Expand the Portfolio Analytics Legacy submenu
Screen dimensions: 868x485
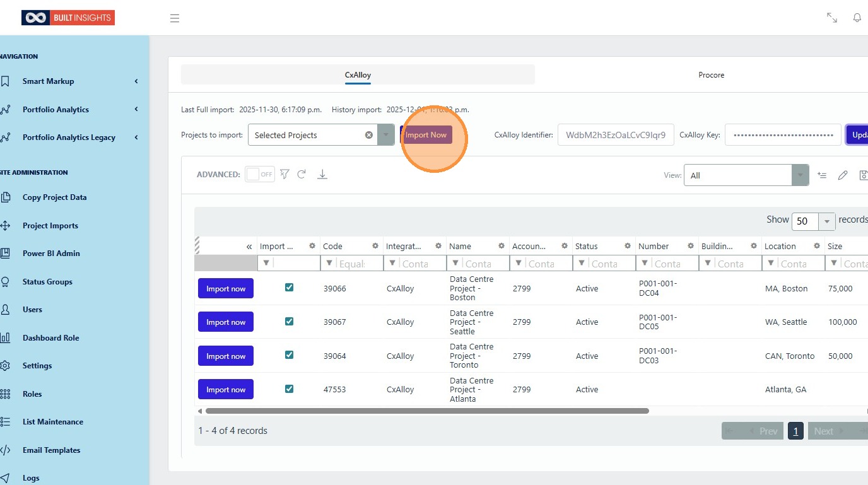pos(136,137)
